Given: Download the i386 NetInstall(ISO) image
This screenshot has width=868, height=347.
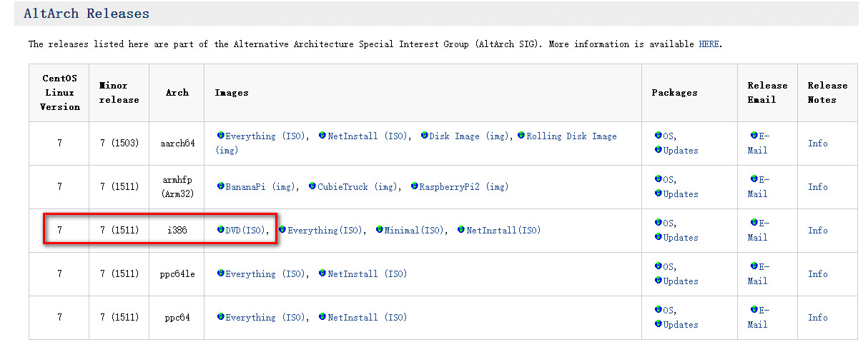Looking at the screenshot, I should click(503, 231).
